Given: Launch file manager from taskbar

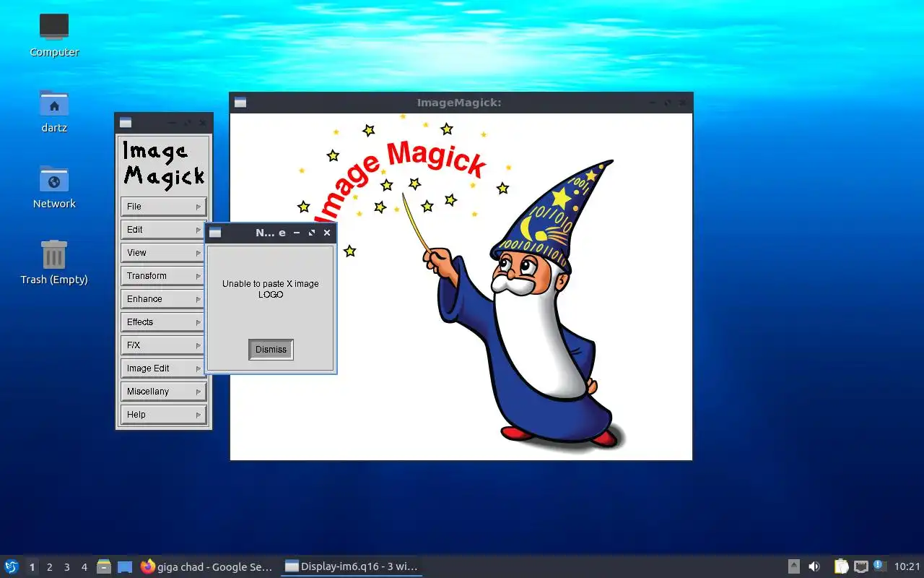Looking at the screenshot, I should coord(104,566).
